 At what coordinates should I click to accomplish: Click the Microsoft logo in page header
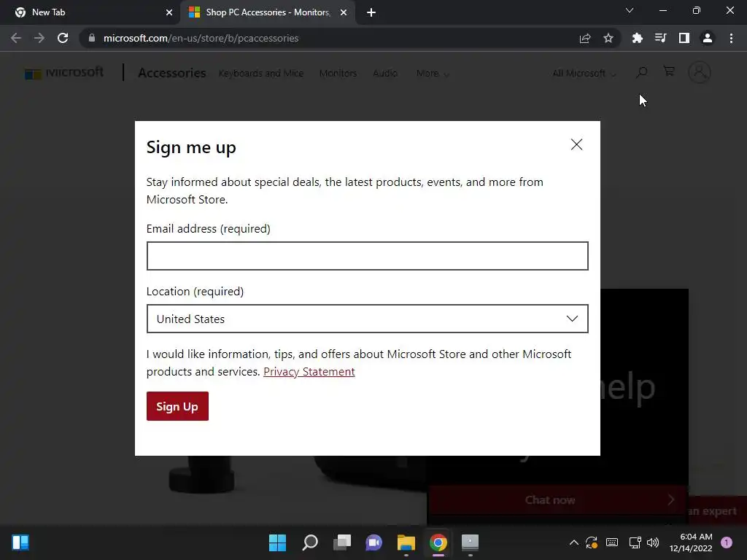pyautogui.click(x=64, y=73)
